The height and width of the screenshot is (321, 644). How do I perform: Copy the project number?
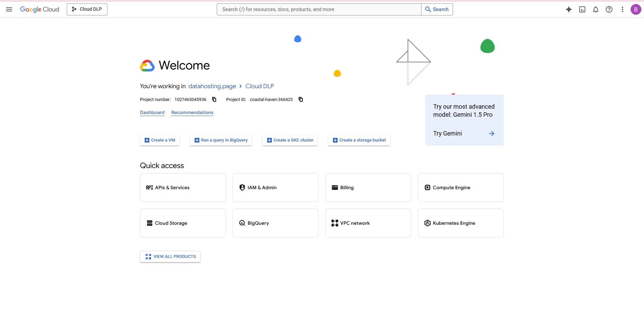[x=214, y=99]
